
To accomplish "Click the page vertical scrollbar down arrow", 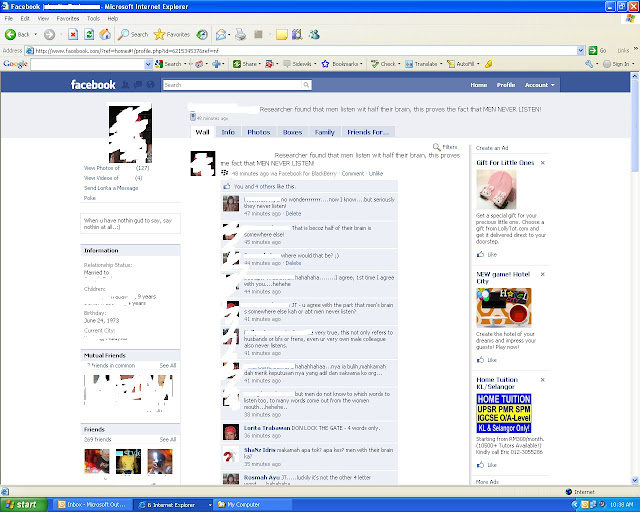I will pyautogui.click(x=635, y=480).
